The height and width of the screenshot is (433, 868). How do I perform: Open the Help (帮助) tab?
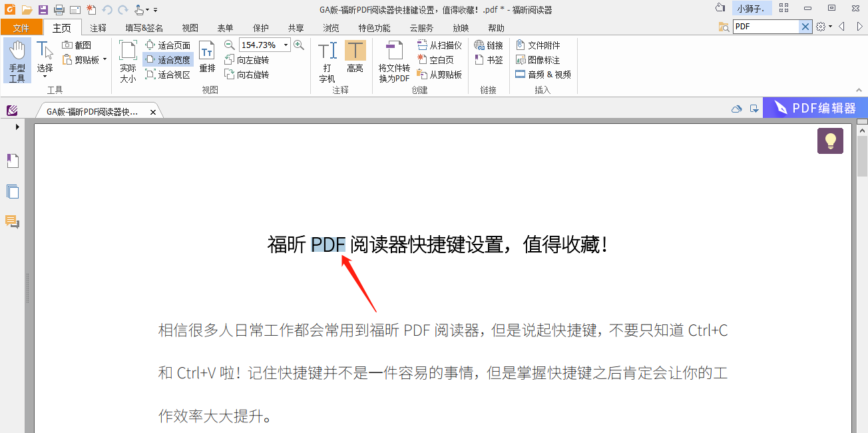(x=496, y=28)
